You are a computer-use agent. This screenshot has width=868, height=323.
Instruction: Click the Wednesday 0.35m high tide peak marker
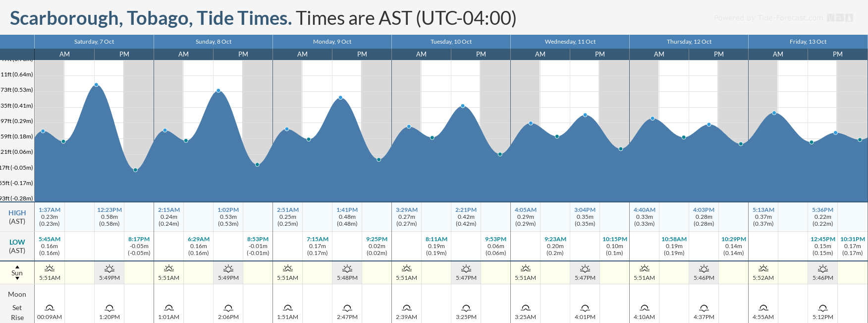[x=585, y=115]
